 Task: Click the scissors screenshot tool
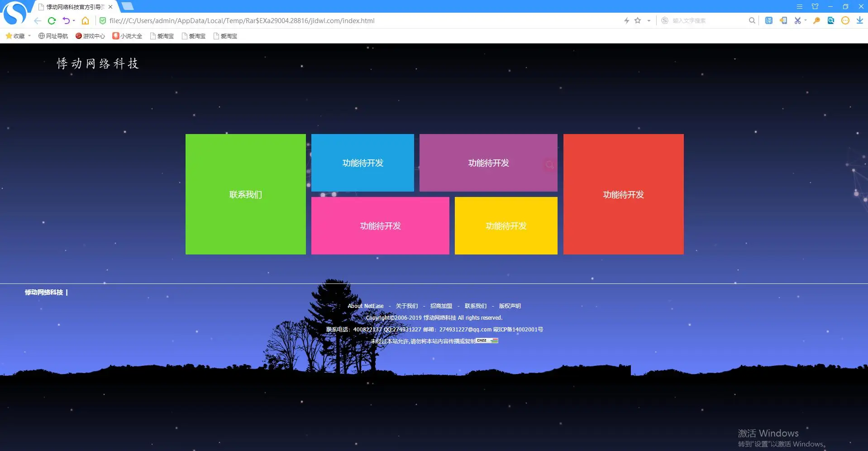coord(797,20)
